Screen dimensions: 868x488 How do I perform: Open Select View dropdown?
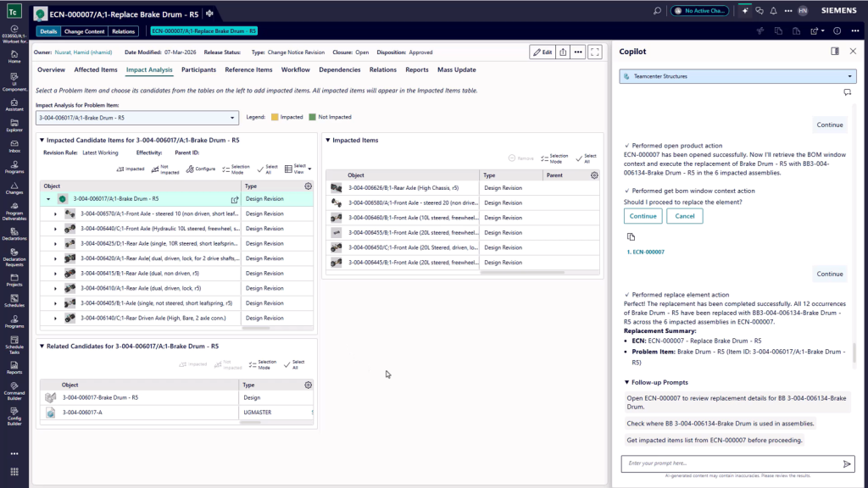click(x=298, y=169)
